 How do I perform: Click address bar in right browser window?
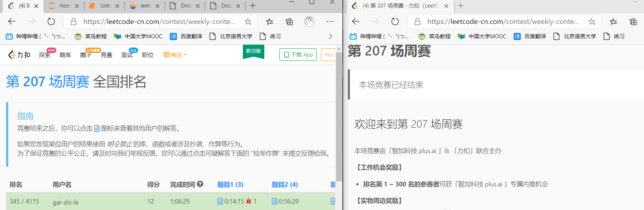503,21
